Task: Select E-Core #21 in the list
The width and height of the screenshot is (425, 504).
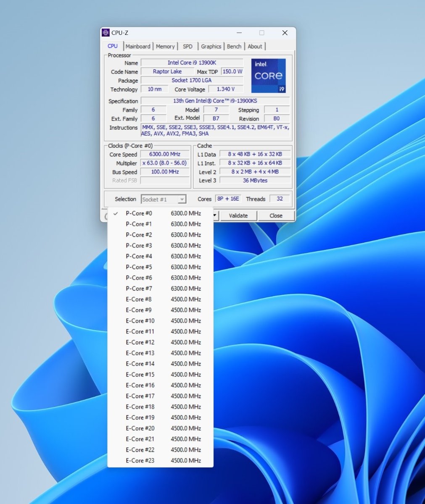Action: coord(161,439)
